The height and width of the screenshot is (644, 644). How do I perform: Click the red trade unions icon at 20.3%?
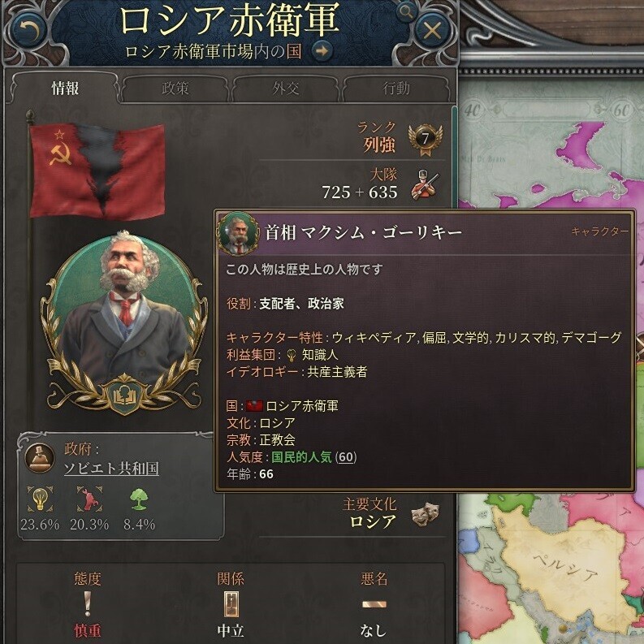[89, 498]
